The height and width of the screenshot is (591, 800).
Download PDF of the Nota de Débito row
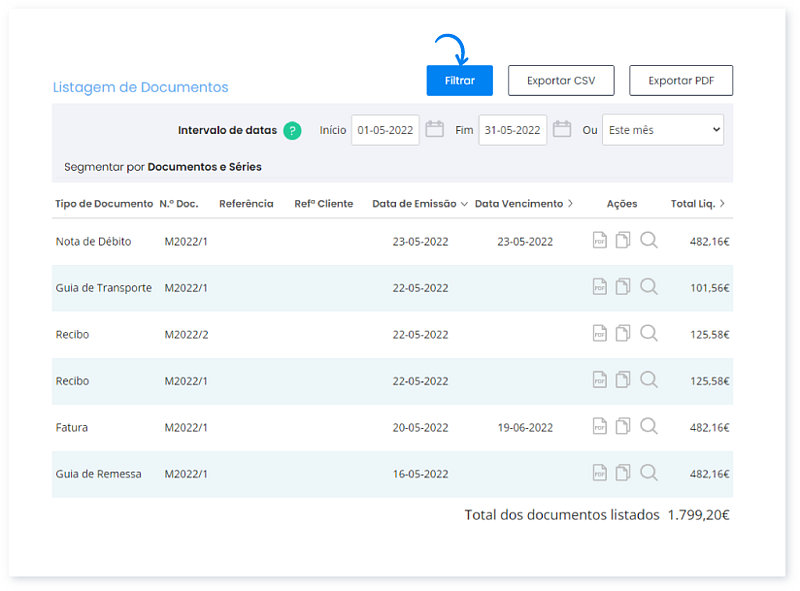tap(600, 241)
